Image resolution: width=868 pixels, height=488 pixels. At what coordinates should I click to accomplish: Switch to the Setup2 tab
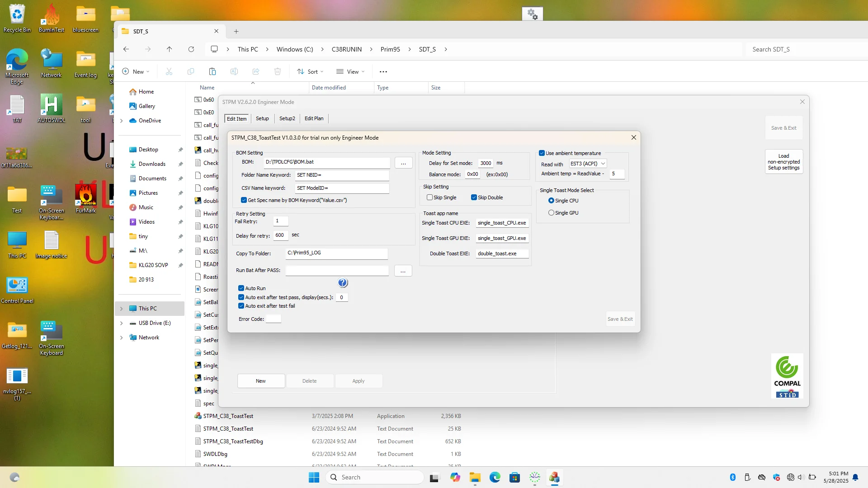(x=287, y=118)
